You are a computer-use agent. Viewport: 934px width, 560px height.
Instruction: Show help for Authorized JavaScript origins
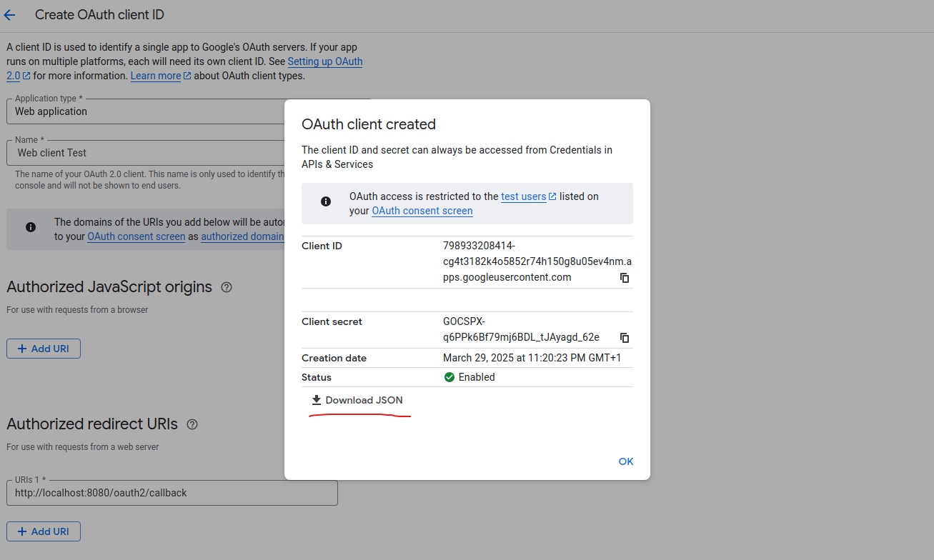[227, 287]
